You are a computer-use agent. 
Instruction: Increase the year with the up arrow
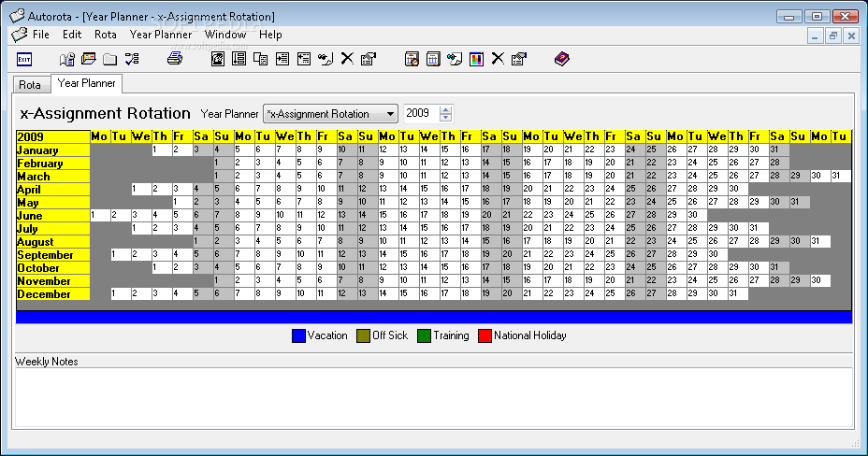pos(445,109)
